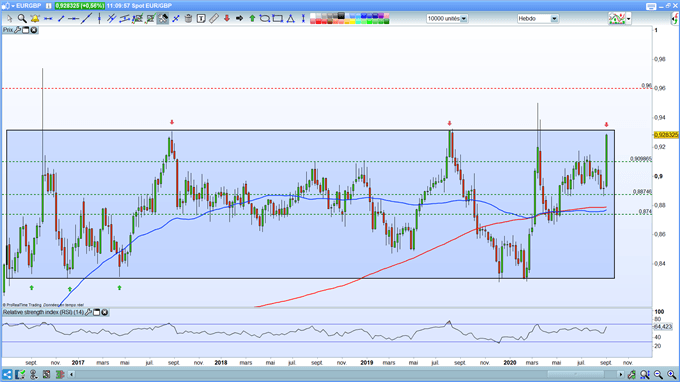The width and height of the screenshot is (680, 382).
Task: Click the anchor-shaped bottom toolbar icon
Action: (33, 374)
